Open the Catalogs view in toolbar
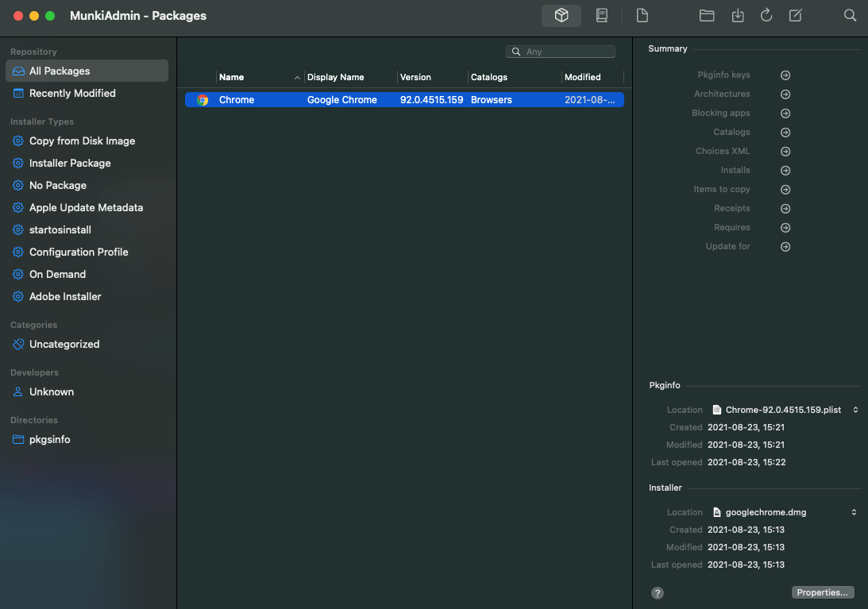This screenshot has width=868, height=609. (x=602, y=16)
